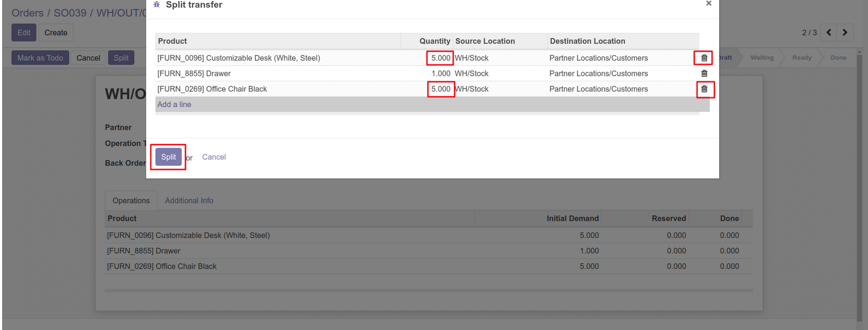Click the purple Split button in dialog footer
The image size is (868, 330).
[x=168, y=157]
